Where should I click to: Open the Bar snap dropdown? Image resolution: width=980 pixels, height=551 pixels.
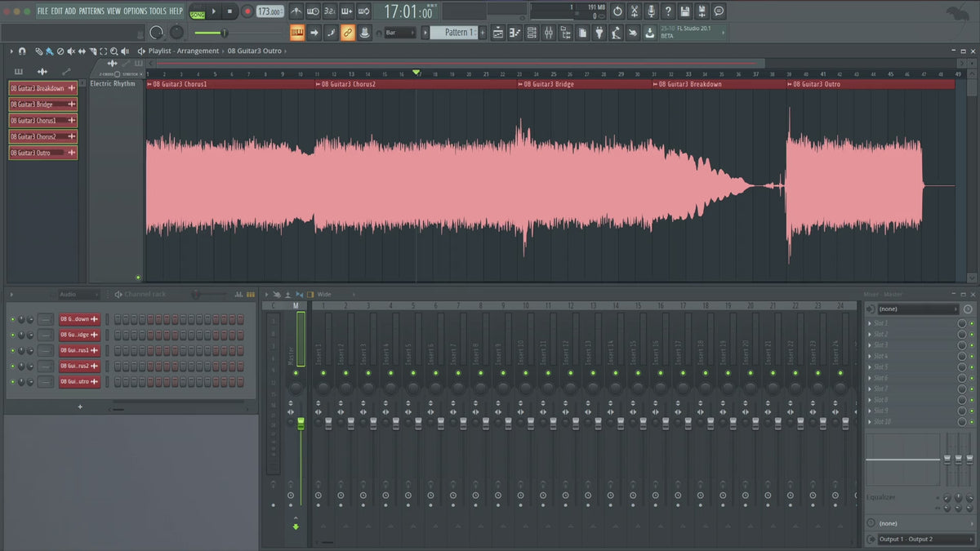(x=400, y=33)
